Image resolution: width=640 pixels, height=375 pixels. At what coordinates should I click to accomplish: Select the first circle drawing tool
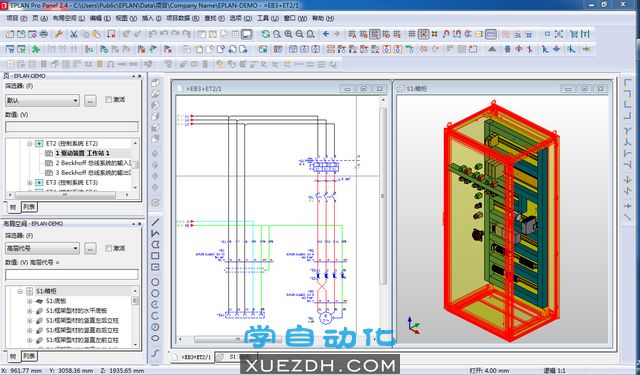[x=155, y=282]
